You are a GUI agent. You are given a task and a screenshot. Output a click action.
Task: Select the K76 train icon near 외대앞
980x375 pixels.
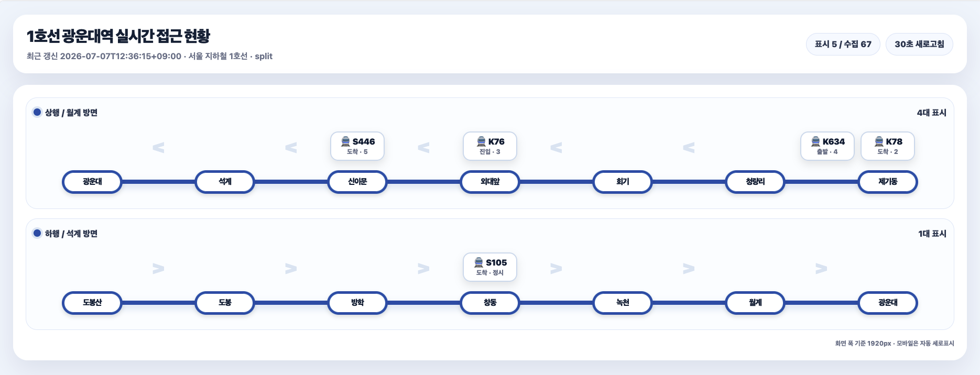[x=481, y=141]
